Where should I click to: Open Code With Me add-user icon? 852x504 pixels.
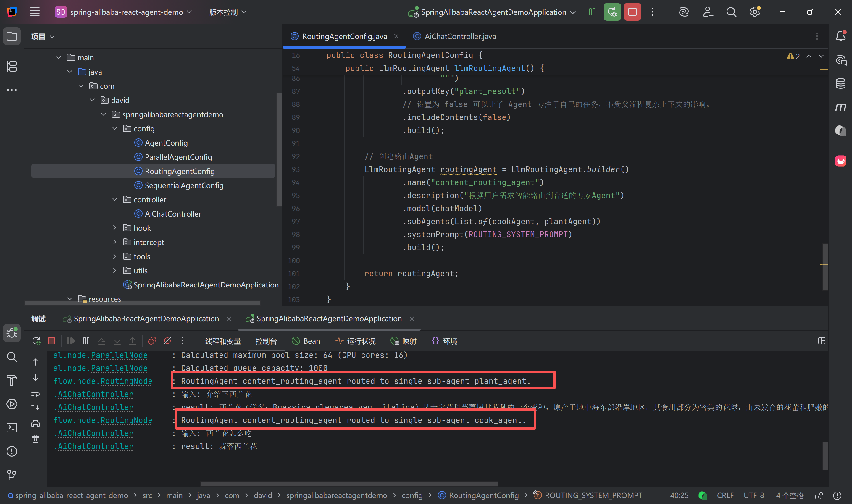(708, 12)
